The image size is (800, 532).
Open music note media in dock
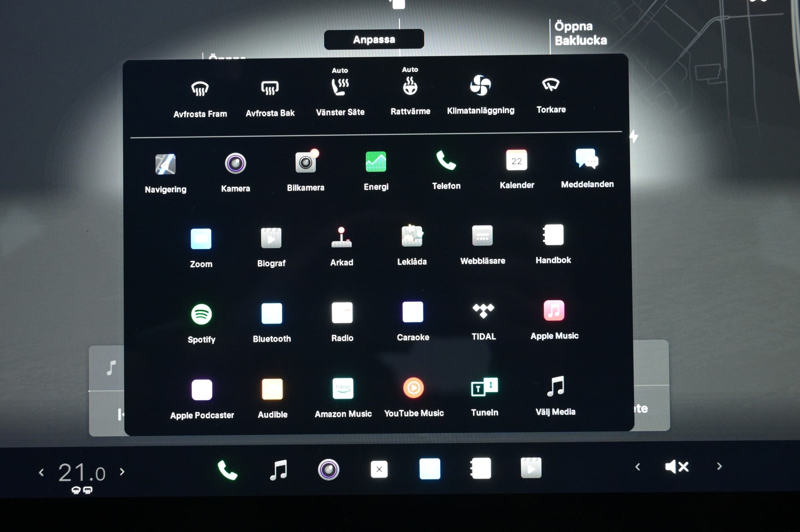coord(278,470)
